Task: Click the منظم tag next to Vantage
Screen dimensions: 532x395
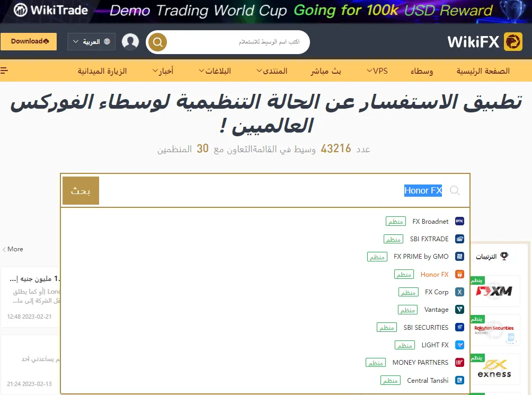Action: (x=407, y=310)
